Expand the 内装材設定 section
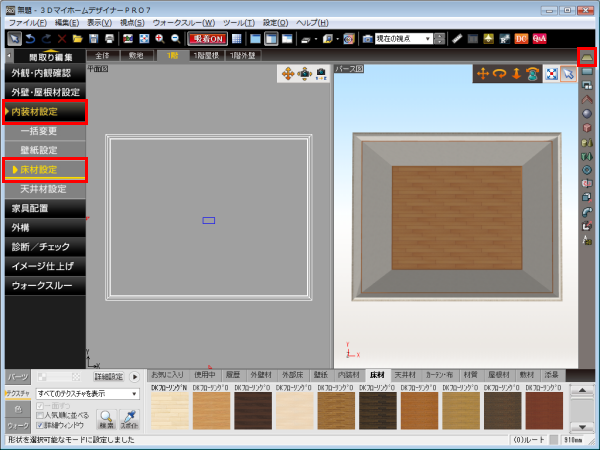Image resolution: width=600 pixels, height=450 pixels. (44, 111)
